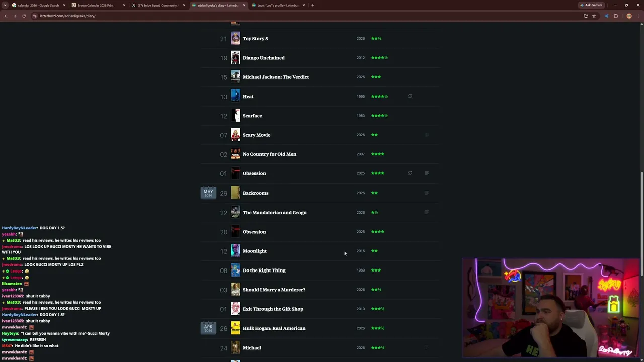The height and width of the screenshot is (362, 644).
Task: Click Do the Right Thing title
Action: [x=264, y=270]
